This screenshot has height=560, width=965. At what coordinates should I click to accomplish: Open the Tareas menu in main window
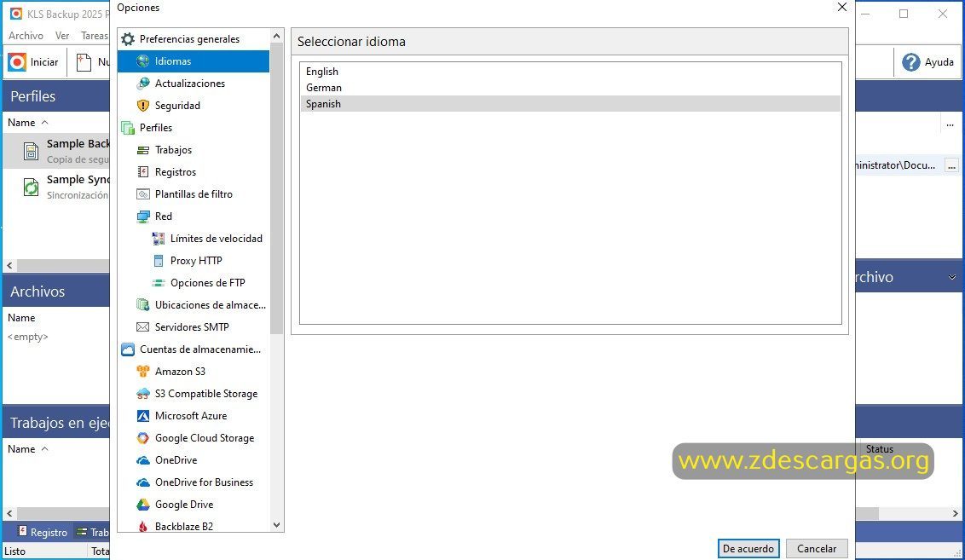coord(94,36)
